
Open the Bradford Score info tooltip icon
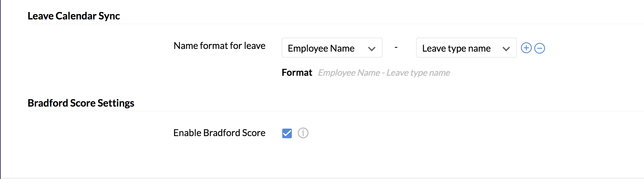(x=303, y=133)
